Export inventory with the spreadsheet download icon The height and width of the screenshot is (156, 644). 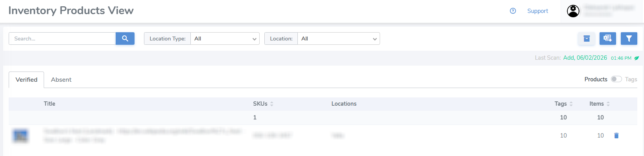(x=608, y=39)
